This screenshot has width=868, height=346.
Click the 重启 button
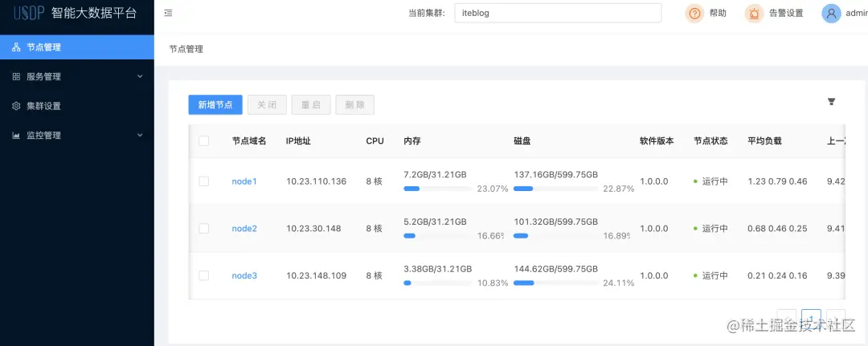pos(311,105)
